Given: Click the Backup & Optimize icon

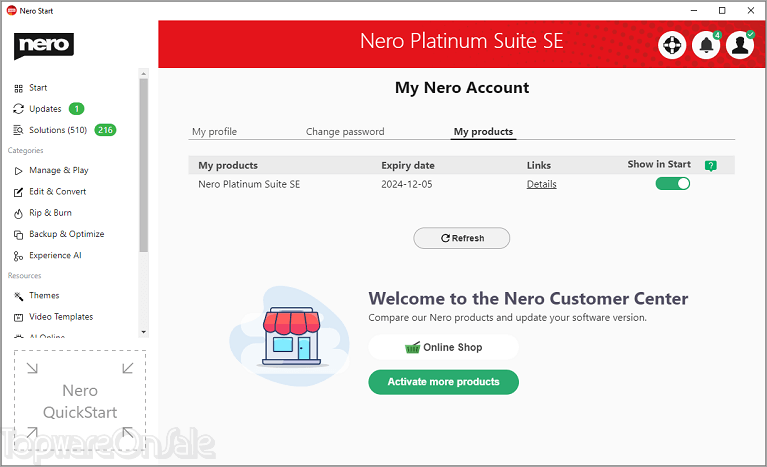Looking at the screenshot, I should click(x=19, y=235).
